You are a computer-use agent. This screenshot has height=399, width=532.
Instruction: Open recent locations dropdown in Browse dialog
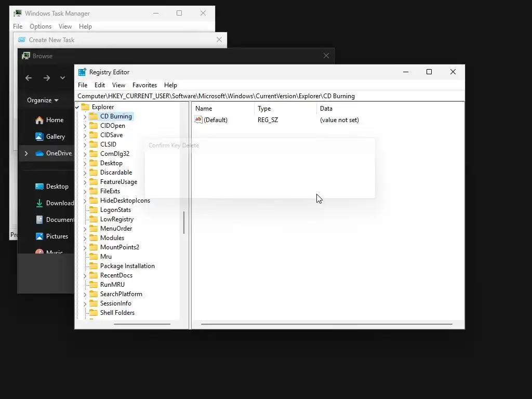point(62,78)
